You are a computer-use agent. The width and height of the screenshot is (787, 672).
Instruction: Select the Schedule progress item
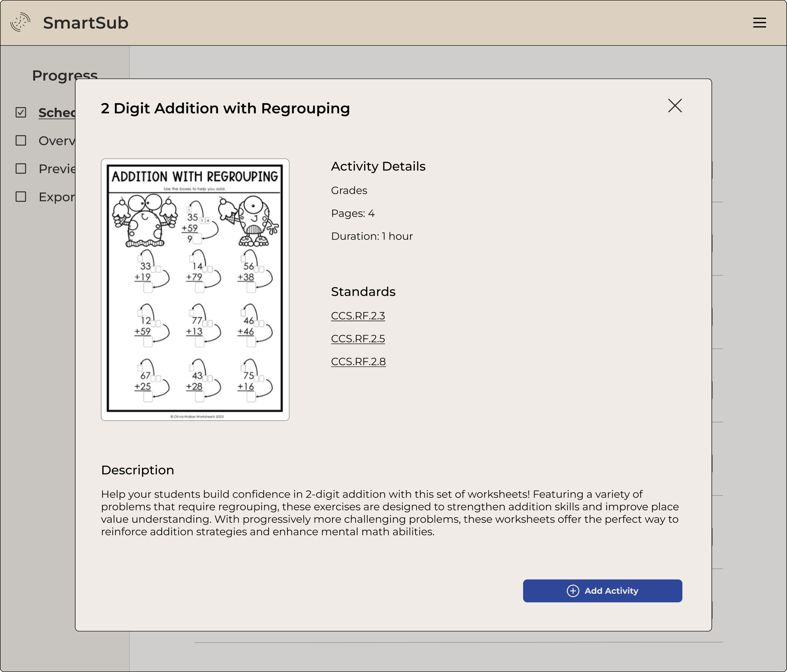tap(57, 112)
